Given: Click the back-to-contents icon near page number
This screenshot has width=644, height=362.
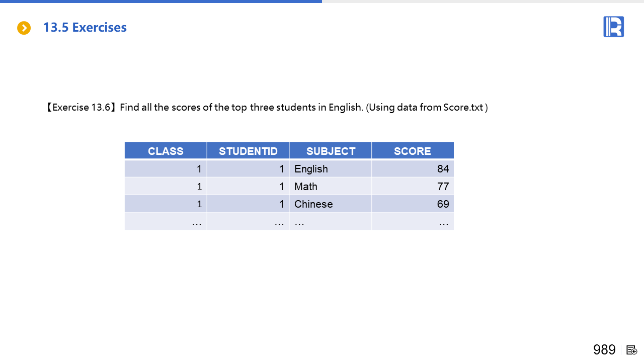Looking at the screenshot, I should 632,350.
